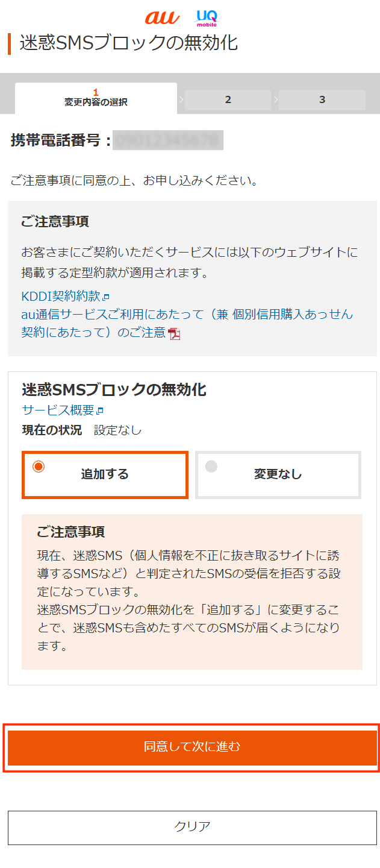Go to step 2 tab
Image resolution: width=380 pixels, height=868 pixels.
[x=228, y=100]
